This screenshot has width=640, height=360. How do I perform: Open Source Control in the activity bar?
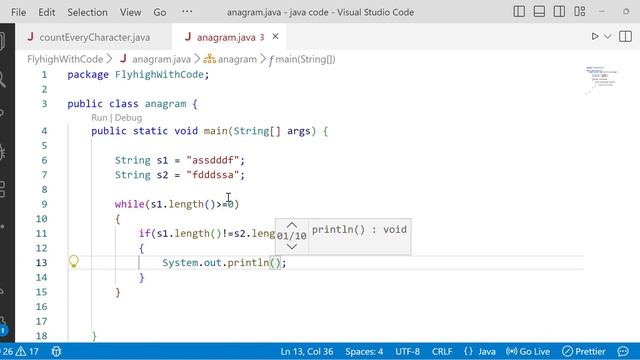coord(2,113)
